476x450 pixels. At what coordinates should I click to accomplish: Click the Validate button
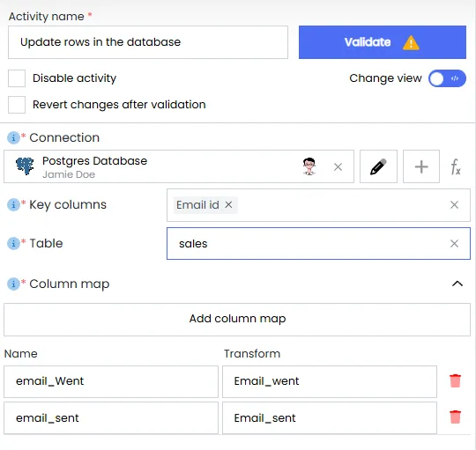tap(383, 42)
